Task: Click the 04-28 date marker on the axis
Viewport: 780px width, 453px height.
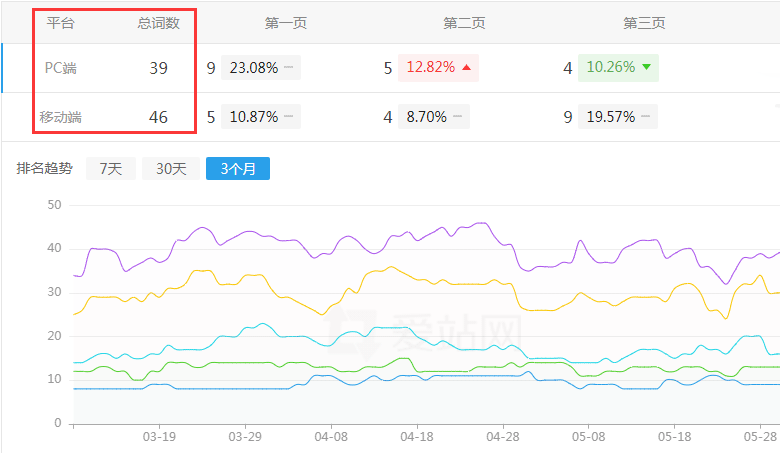Action: (x=503, y=437)
